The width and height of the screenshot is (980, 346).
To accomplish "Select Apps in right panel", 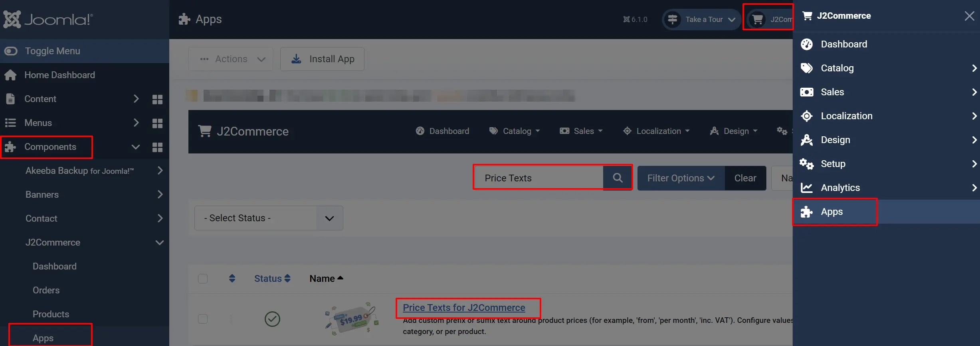I will tap(886, 212).
